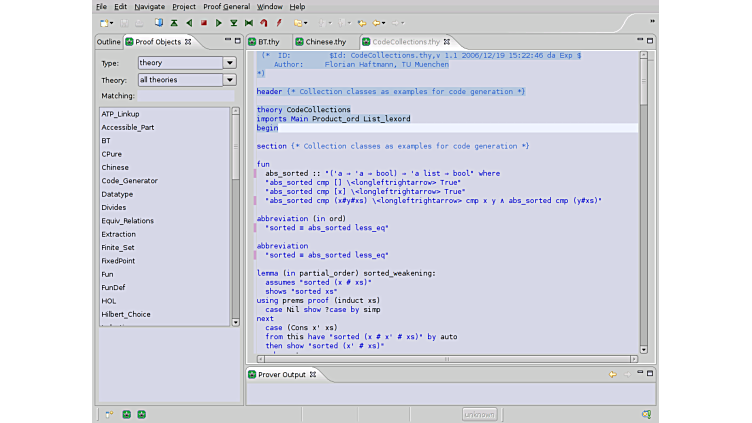The height and width of the screenshot is (423, 752).
Task: Click the yellow arrow in Prover Output panel
Action: point(612,374)
